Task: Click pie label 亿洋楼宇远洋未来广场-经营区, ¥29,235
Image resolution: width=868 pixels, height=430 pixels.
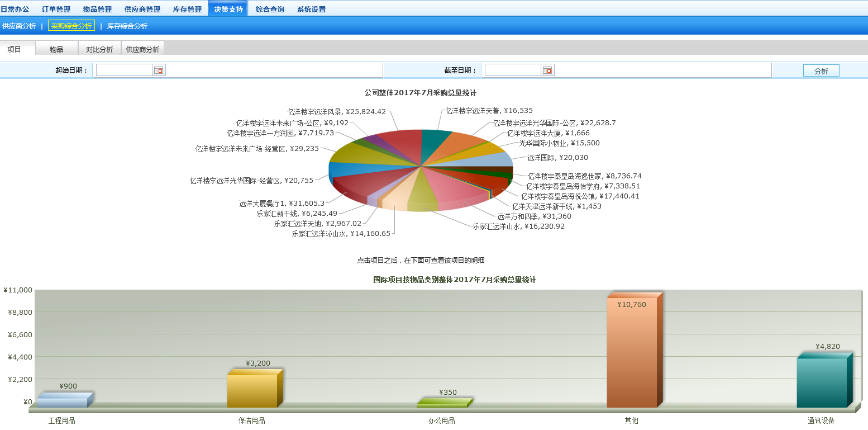Action: 257,149
